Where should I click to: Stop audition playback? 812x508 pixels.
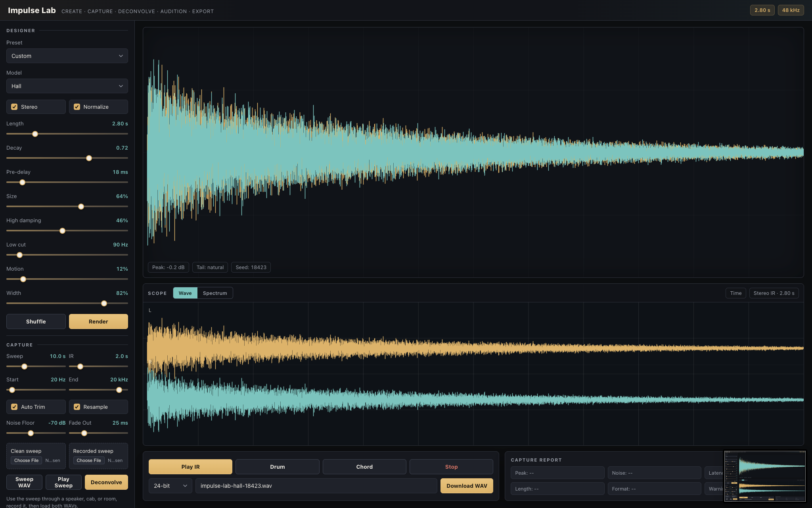click(x=451, y=467)
